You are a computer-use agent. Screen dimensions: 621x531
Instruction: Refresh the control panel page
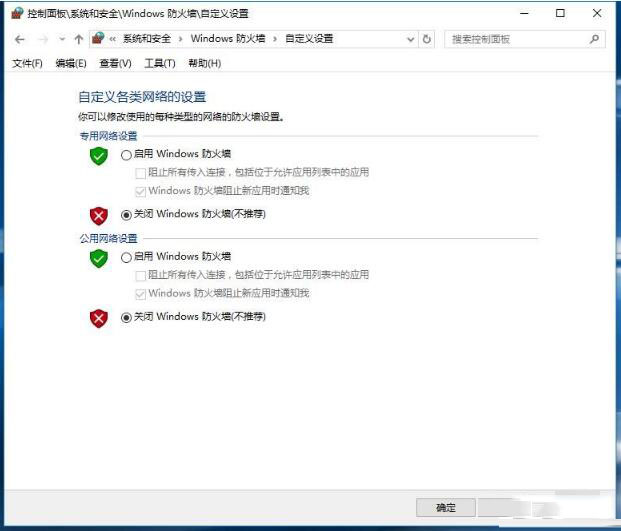[427, 39]
